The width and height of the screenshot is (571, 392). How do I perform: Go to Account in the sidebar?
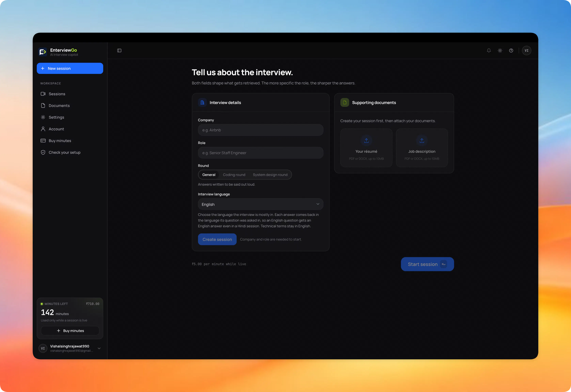70,129
